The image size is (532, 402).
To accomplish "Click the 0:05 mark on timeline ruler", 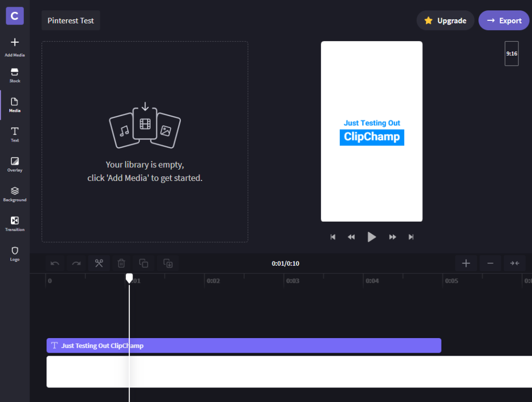I will tap(451, 281).
